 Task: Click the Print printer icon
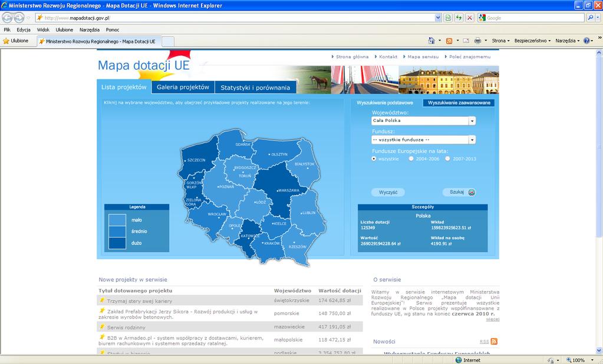[477, 41]
